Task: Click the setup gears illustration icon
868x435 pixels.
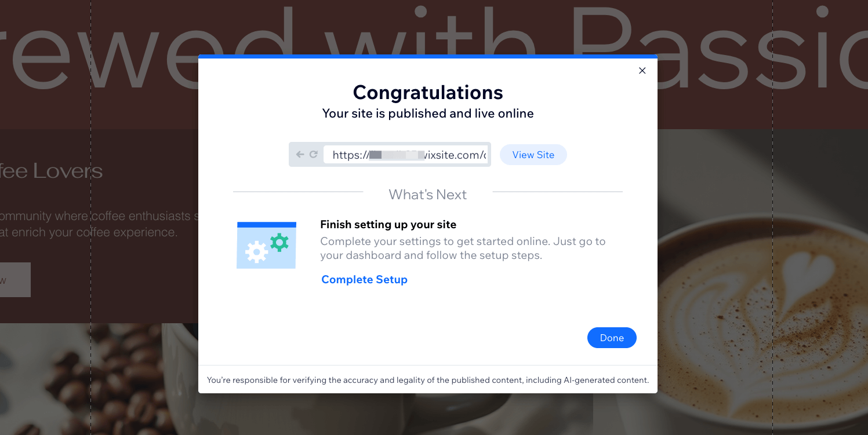Action: (266, 245)
